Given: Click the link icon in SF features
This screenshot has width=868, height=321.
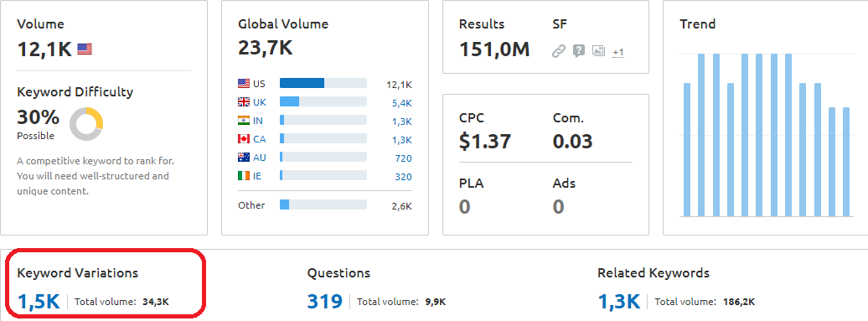Looking at the screenshot, I should (559, 51).
